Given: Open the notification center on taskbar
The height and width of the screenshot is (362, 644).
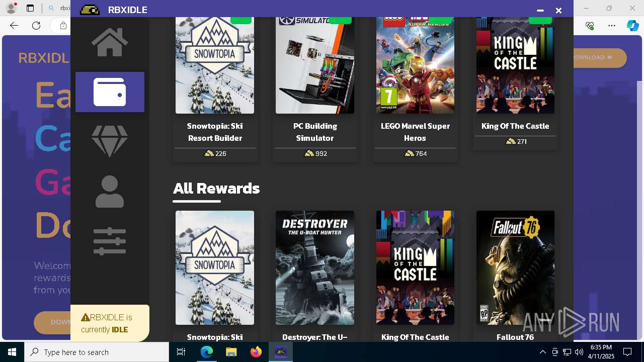Looking at the screenshot, I should (627, 352).
